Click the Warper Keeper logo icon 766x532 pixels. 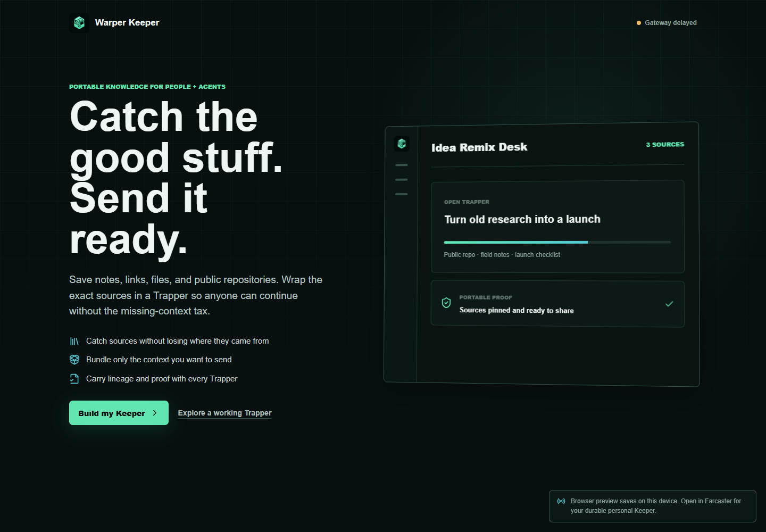click(79, 22)
